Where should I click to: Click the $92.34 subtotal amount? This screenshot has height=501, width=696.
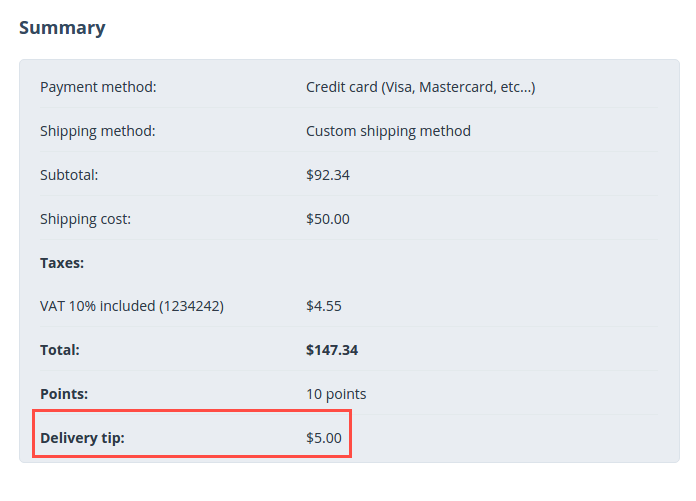pyautogui.click(x=328, y=175)
